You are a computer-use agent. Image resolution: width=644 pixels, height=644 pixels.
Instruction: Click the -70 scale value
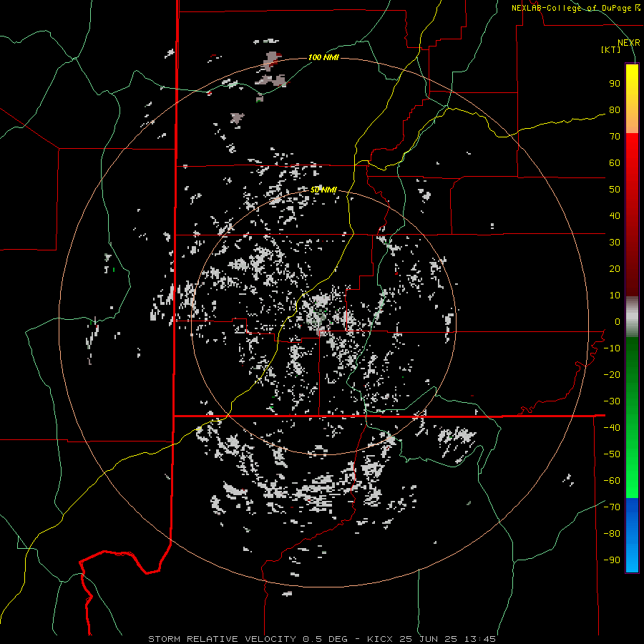coord(612,507)
